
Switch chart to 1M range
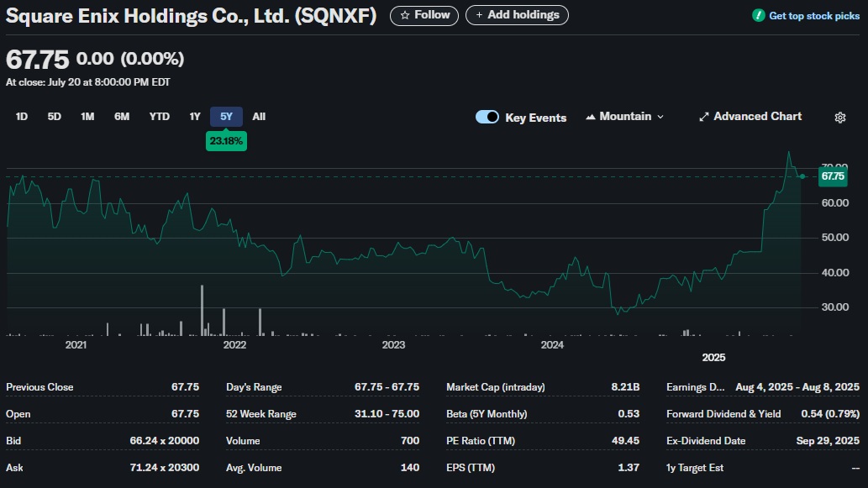pos(87,117)
